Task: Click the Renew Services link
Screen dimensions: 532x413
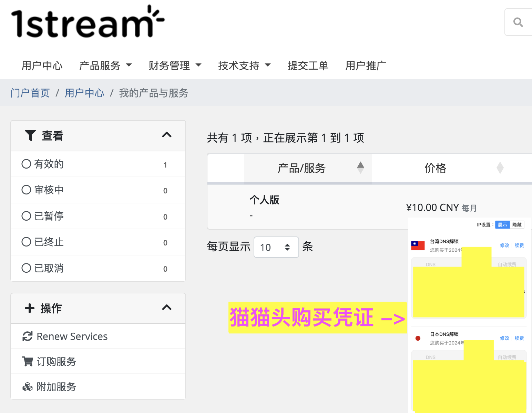Action: (x=72, y=336)
